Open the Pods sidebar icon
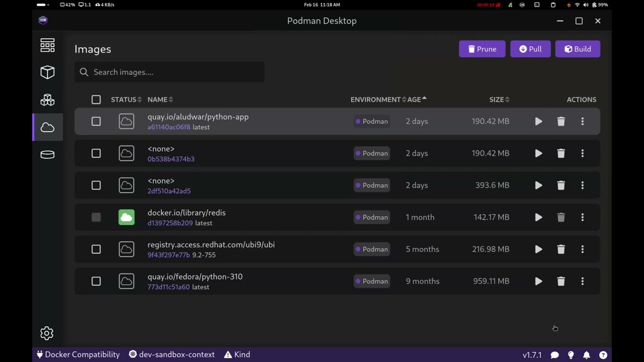The width and height of the screenshot is (644, 362). pos(47,100)
